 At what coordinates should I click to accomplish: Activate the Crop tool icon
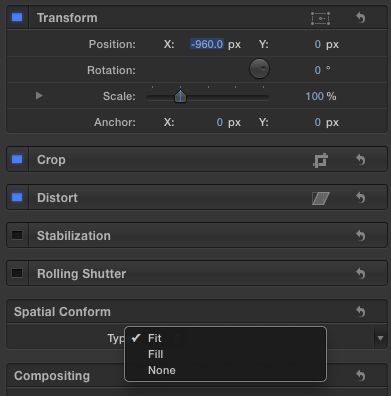320,160
